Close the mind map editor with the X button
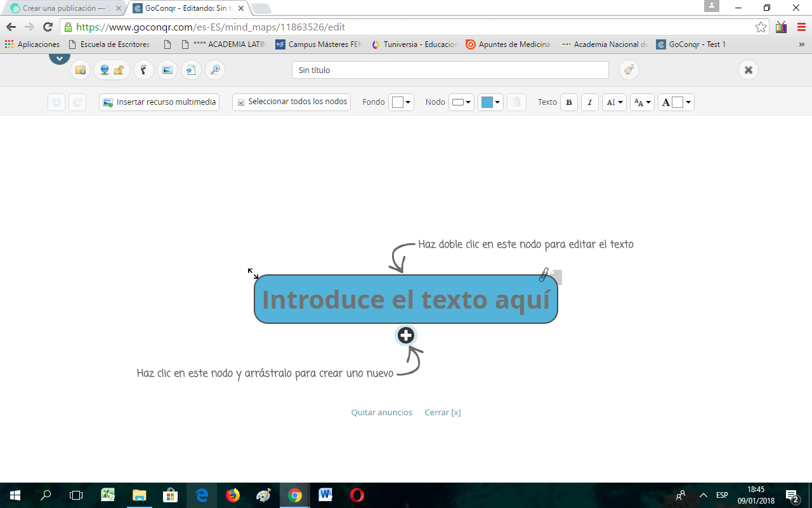Image resolution: width=812 pixels, height=508 pixels. coord(749,70)
